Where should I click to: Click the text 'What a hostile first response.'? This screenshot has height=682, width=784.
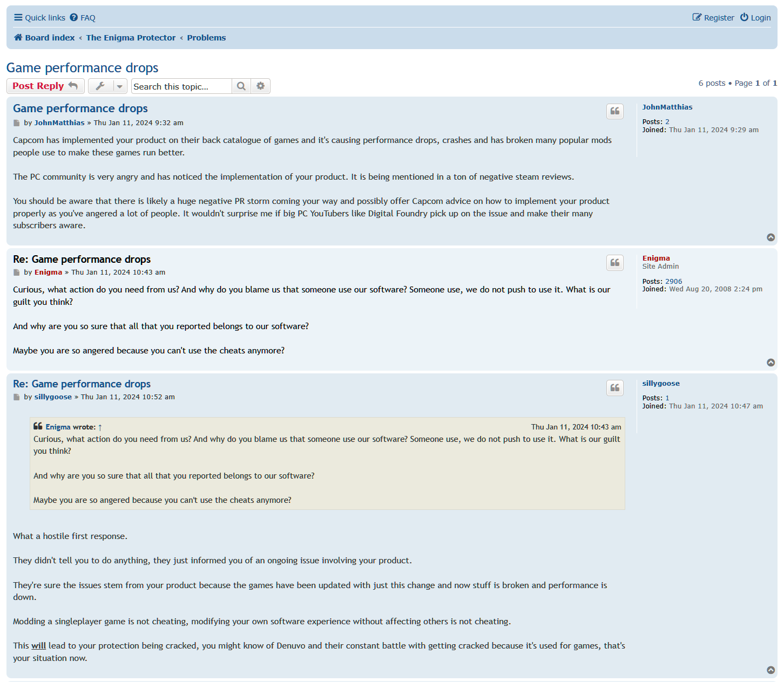[70, 536]
